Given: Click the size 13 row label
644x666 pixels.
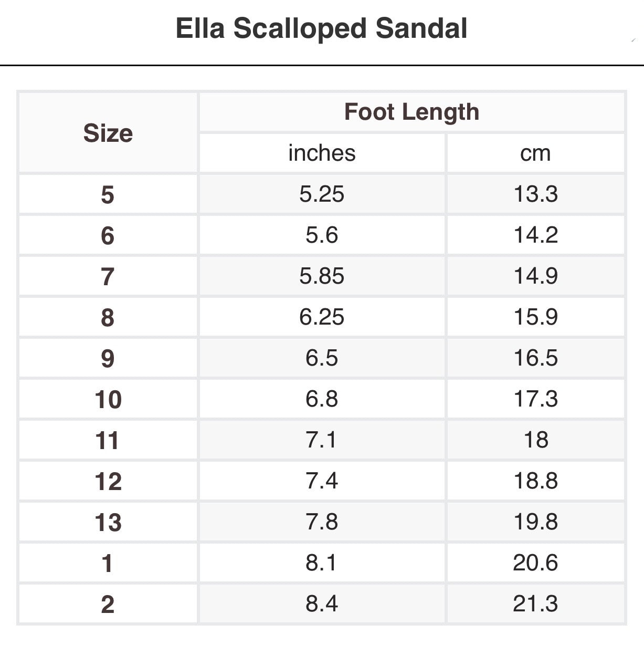Looking at the screenshot, I should 108,522.
